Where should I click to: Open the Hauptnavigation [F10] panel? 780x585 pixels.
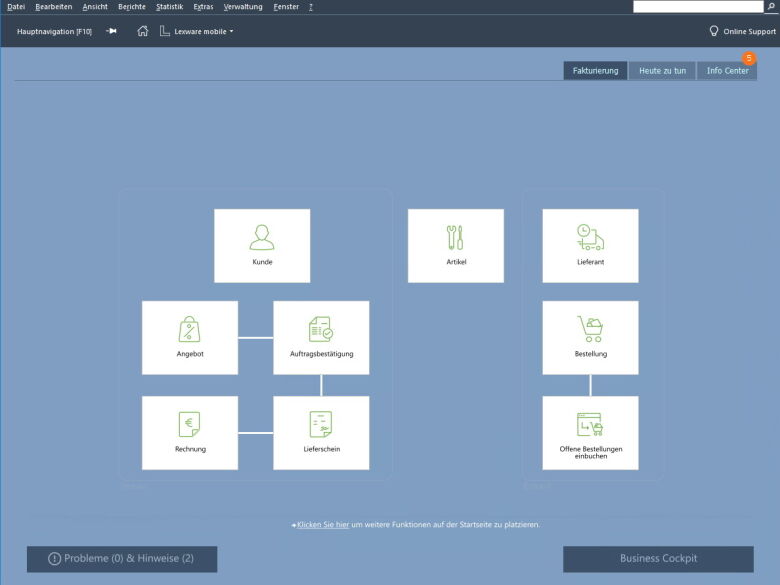[x=54, y=31]
